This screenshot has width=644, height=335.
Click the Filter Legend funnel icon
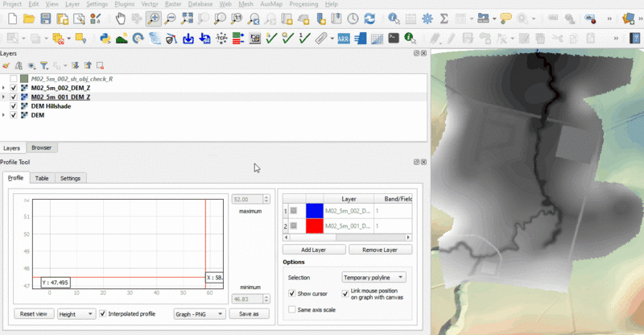(43, 66)
